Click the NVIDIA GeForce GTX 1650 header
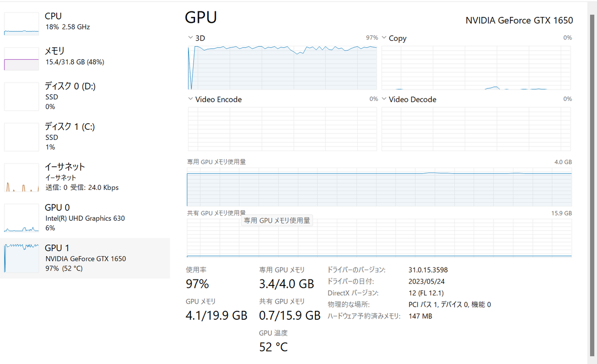 coord(519,20)
